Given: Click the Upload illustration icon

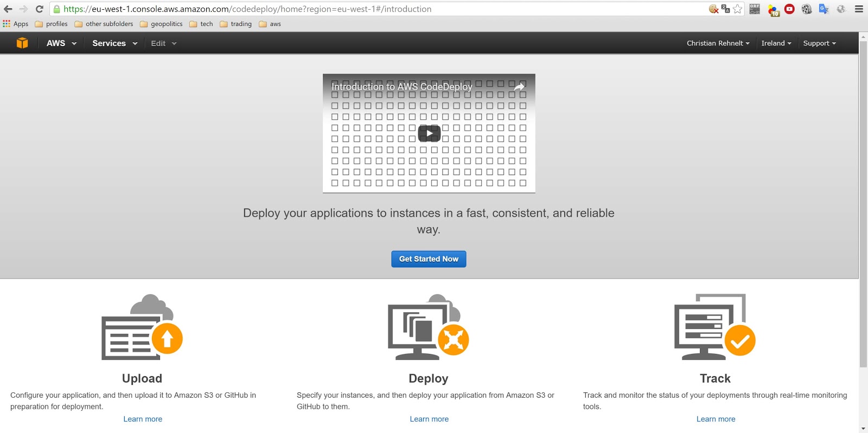Looking at the screenshot, I should [x=142, y=327].
